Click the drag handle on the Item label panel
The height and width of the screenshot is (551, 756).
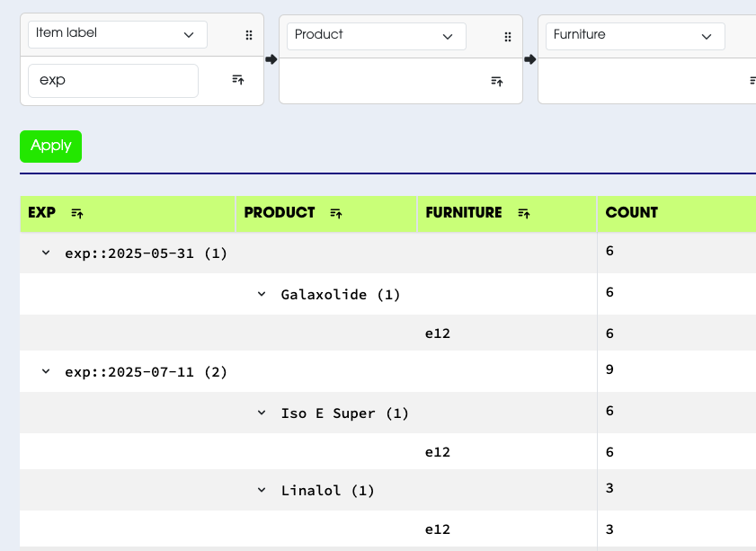(x=249, y=35)
